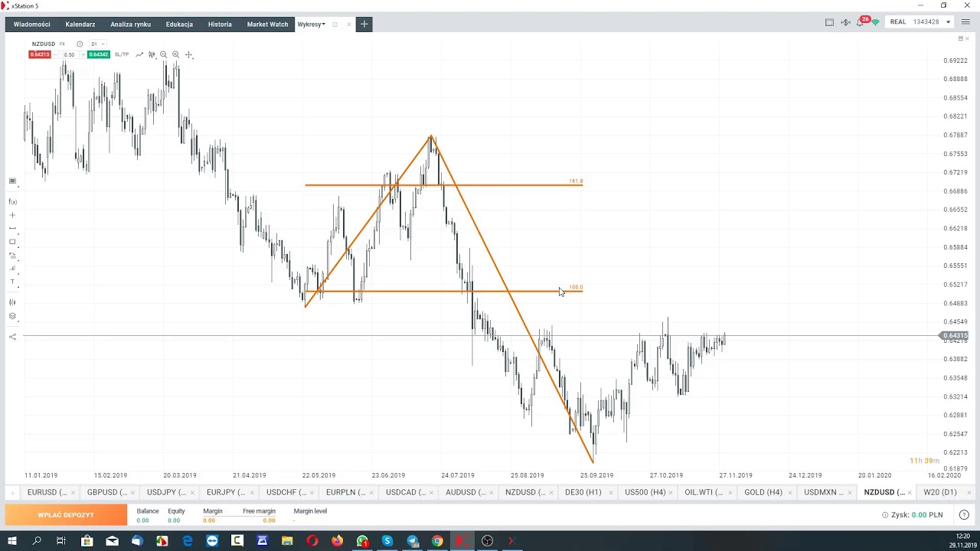The height and width of the screenshot is (551, 980).
Task: Click the 100.0 Fibonacci level label
Action: click(x=576, y=287)
